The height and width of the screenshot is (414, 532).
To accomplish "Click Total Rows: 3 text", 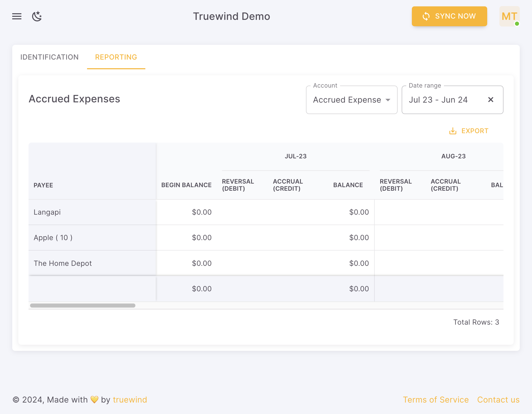I will [476, 322].
